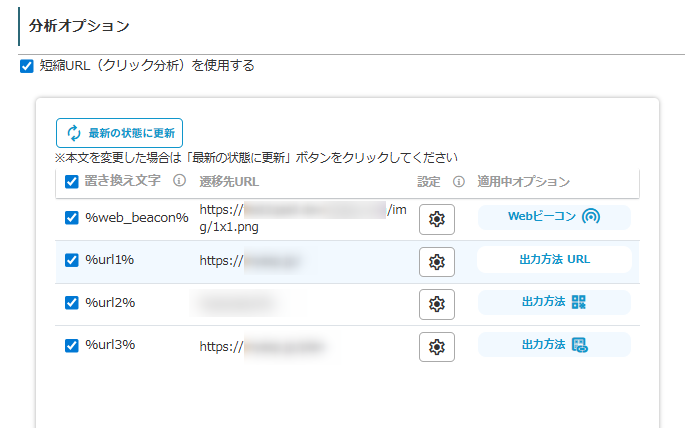
Task: Click the 遷移先URL column header
Action: (x=229, y=182)
